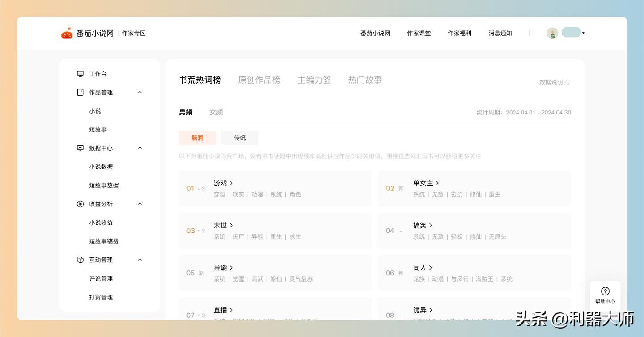This screenshot has height=337, width=644.
Task: Collapse the 作品管理 section chevron
Action: 140,92
